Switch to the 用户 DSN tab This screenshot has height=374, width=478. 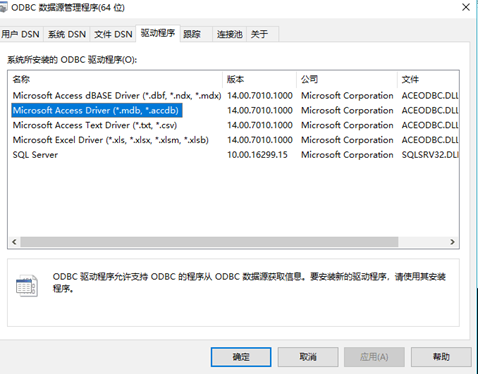(20, 34)
